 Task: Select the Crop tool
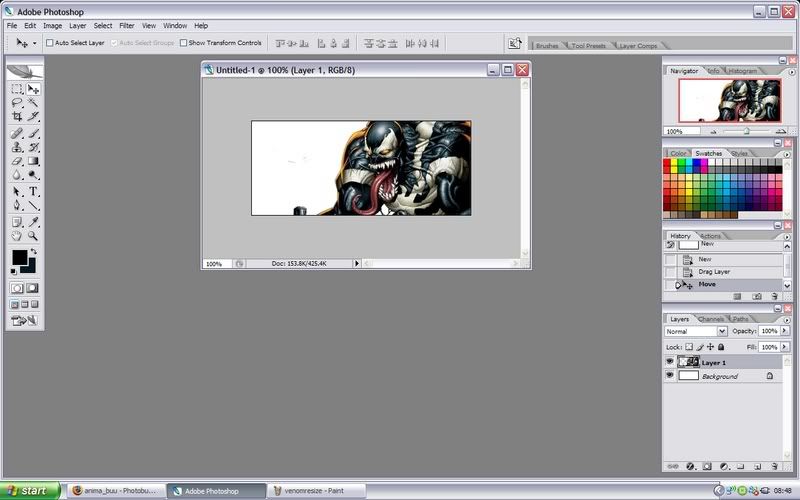[17, 116]
